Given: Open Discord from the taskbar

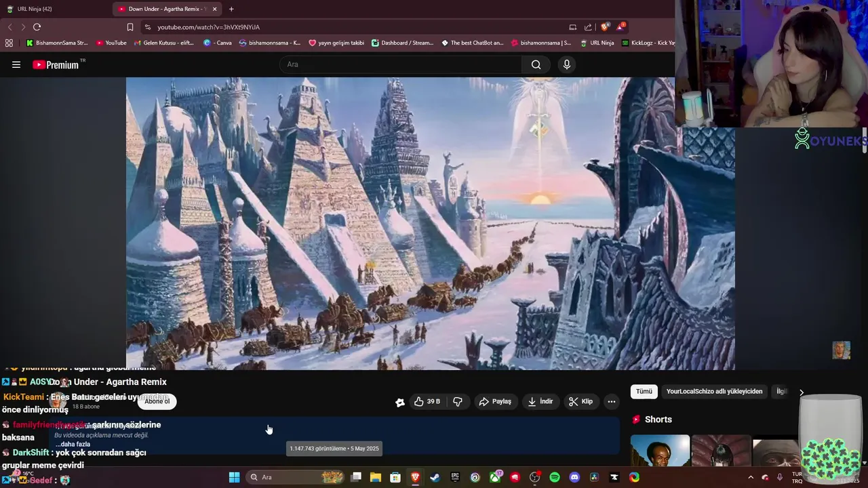Looking at the screenshot, I should pyautogui.click(x=574, y=477).
